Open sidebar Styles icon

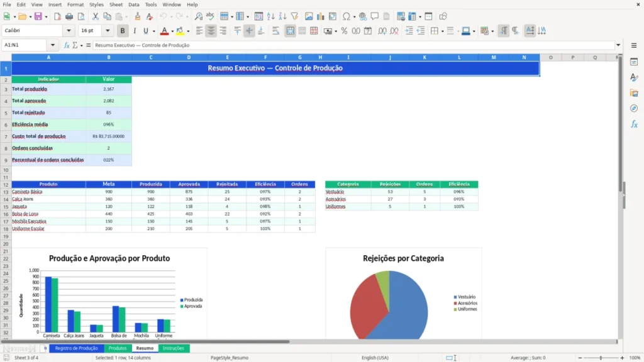point(634,77)
